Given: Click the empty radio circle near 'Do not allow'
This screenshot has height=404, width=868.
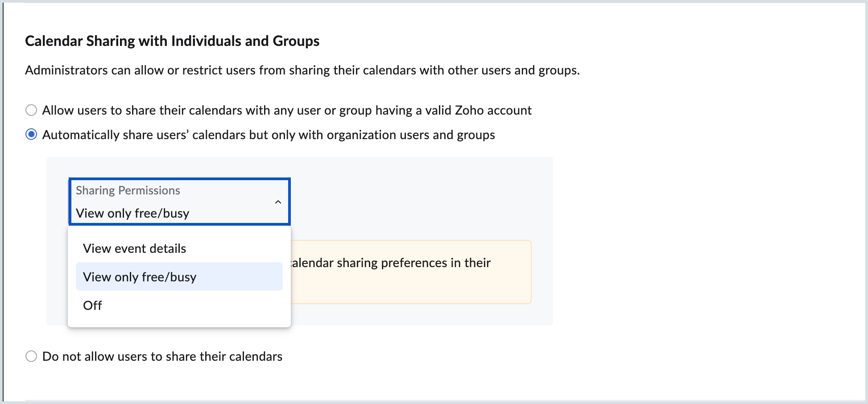Looking at the screenshot, I should (x=31, y=356).
